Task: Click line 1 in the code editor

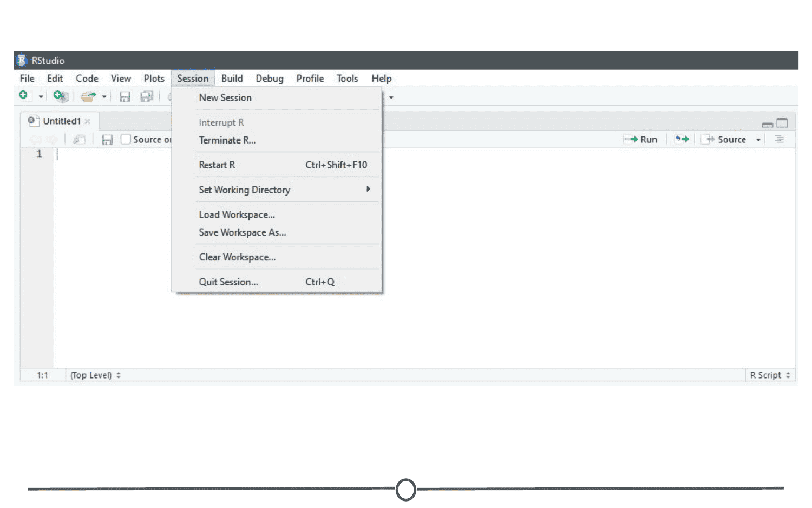Action: (x=424, y=154)
